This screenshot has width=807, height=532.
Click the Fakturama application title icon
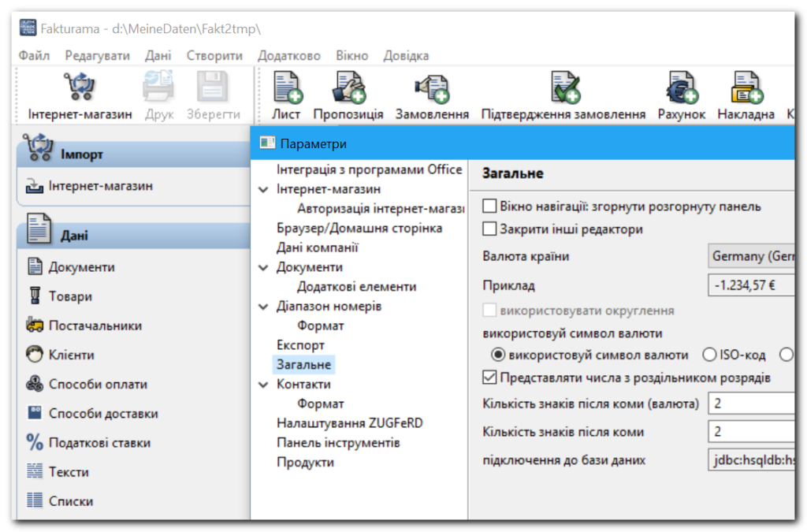click(x=28, y=28)
